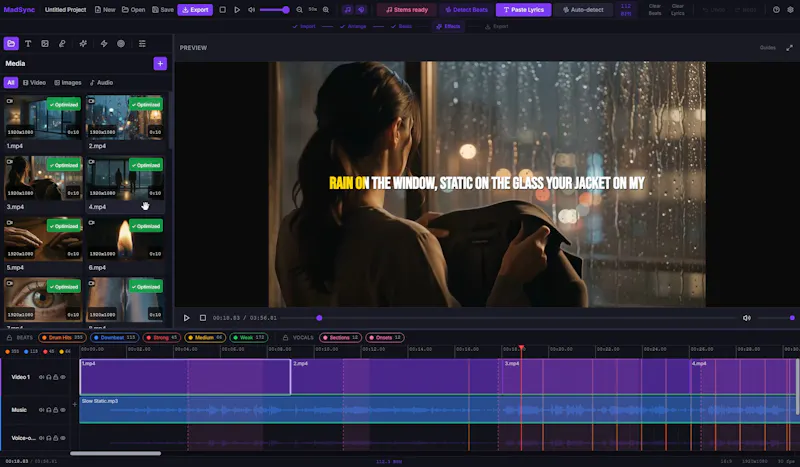Open the Media folder panel icon
800x467 pixels.
(x=11, y=43)
